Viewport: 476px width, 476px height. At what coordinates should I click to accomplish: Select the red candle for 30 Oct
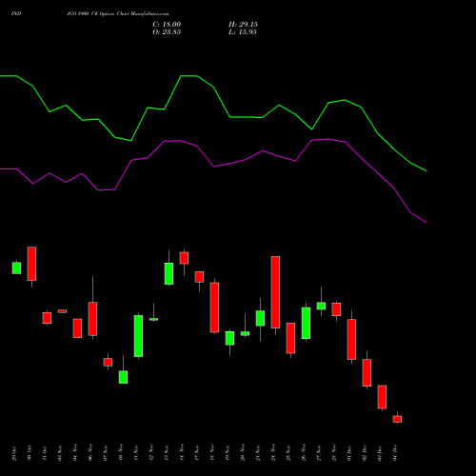[31, 264]
